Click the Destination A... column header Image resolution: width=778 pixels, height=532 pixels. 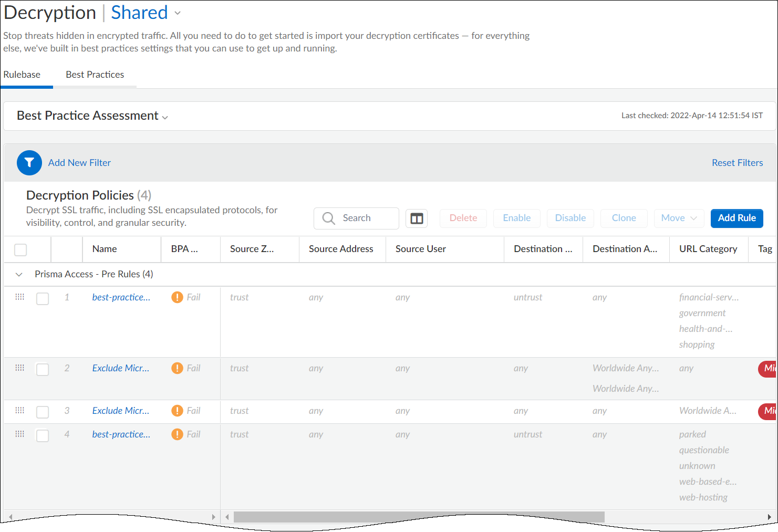click(x=625, y=249)
